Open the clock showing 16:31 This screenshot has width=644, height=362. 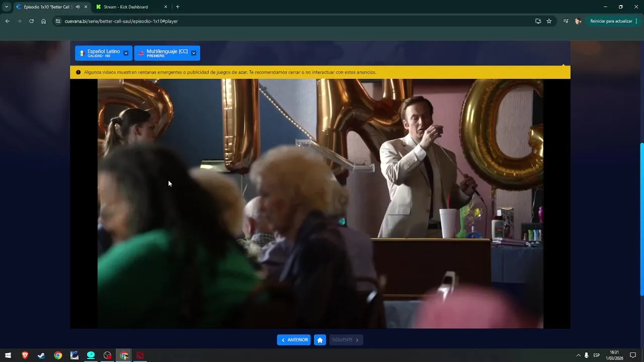(x=614, y=355)
